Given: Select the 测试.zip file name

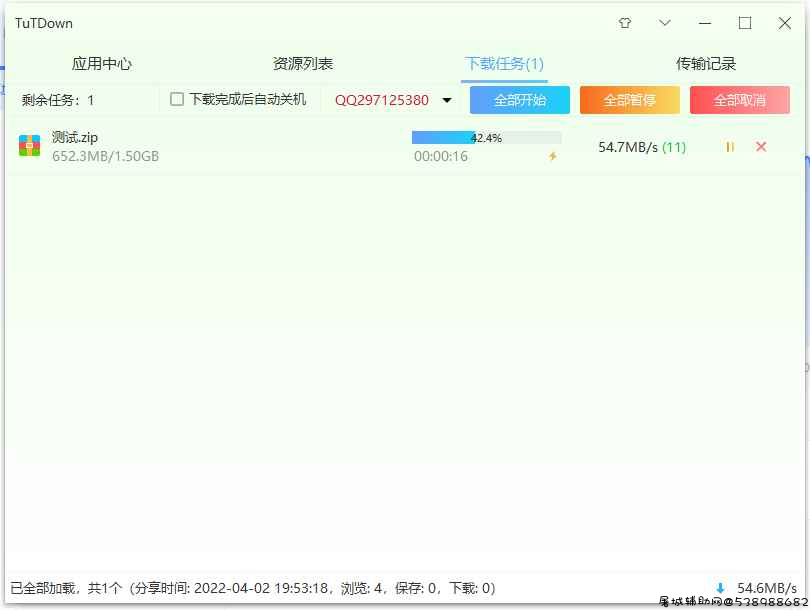Looking at the screenshot, I should point(75,137).
